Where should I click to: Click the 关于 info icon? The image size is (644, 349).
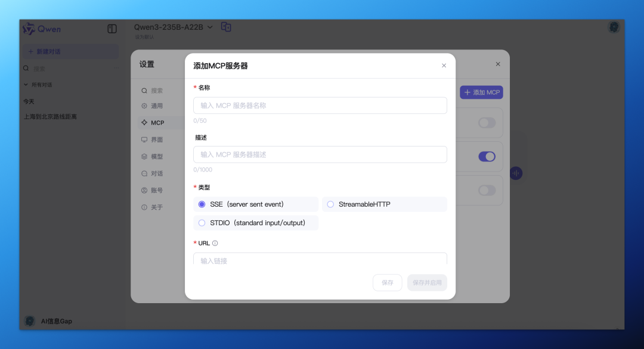(x=144, y=207)
